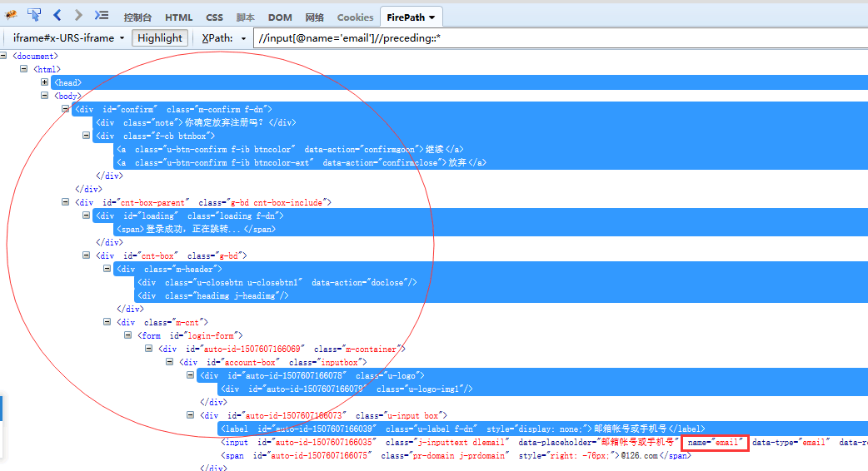The width and height of the screenshot is (868, 471).
Task: Click the data-placeholder attribute value
Action: [638, 442]
